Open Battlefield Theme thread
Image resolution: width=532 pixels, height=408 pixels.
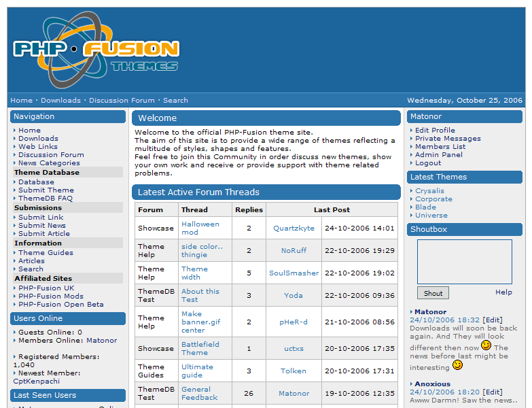pos(200,348)
